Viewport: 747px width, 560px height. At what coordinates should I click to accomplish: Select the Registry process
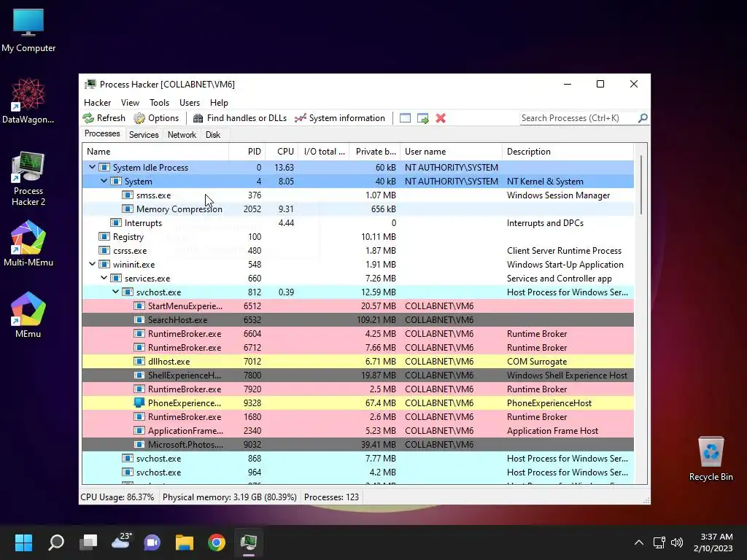(357, 237)
